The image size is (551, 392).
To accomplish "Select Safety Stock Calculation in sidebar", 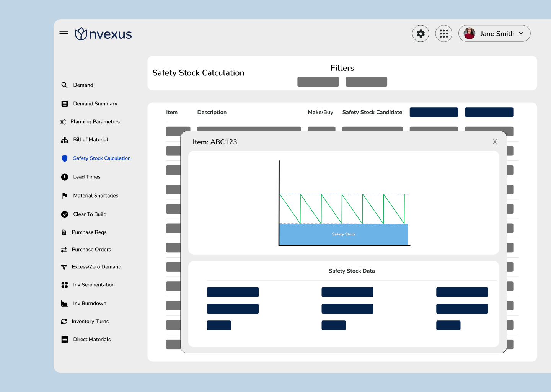I will 102,158.
